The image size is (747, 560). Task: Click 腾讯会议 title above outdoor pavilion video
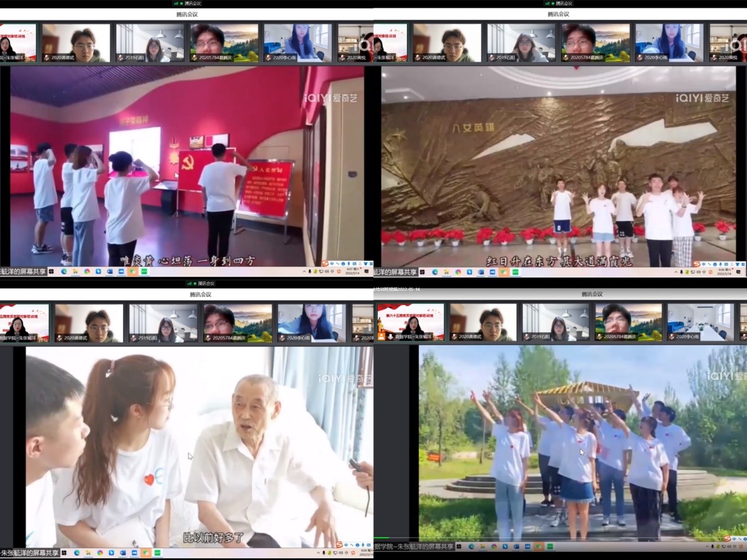[x=592, y=294]
